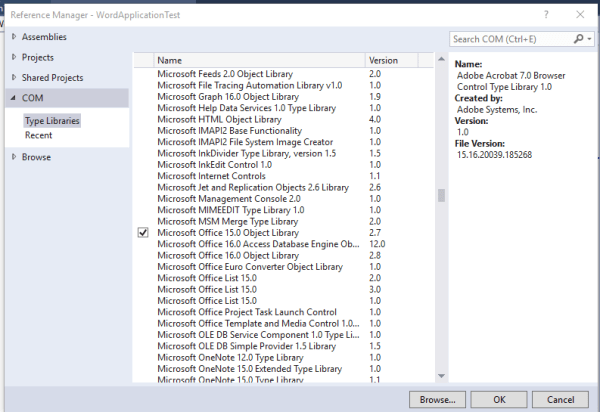
Task: Select Microsoft OLE DB Simple Provider 1.5 Library
Action: [x=284, y=346]
